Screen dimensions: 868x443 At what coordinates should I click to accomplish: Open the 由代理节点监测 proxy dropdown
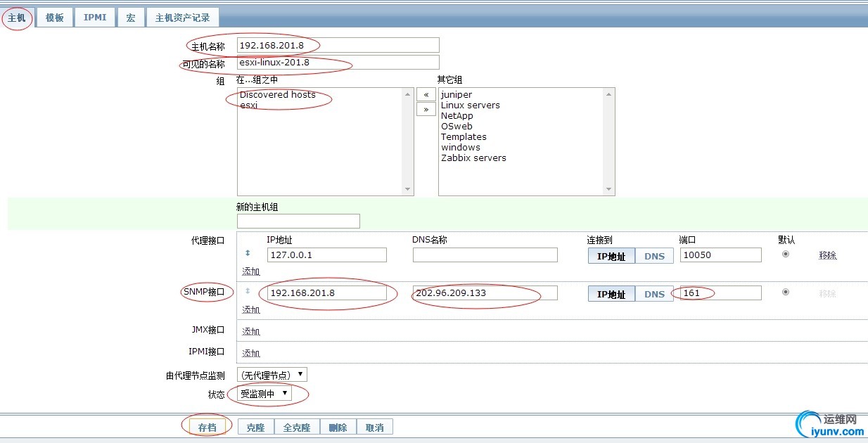[x=272, y=375]
